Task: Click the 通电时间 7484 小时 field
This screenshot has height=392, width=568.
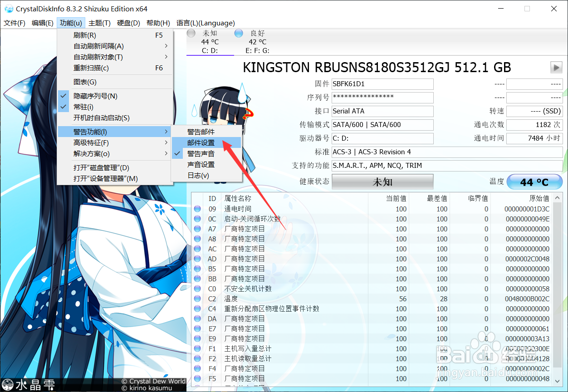Action: point(534,138)
